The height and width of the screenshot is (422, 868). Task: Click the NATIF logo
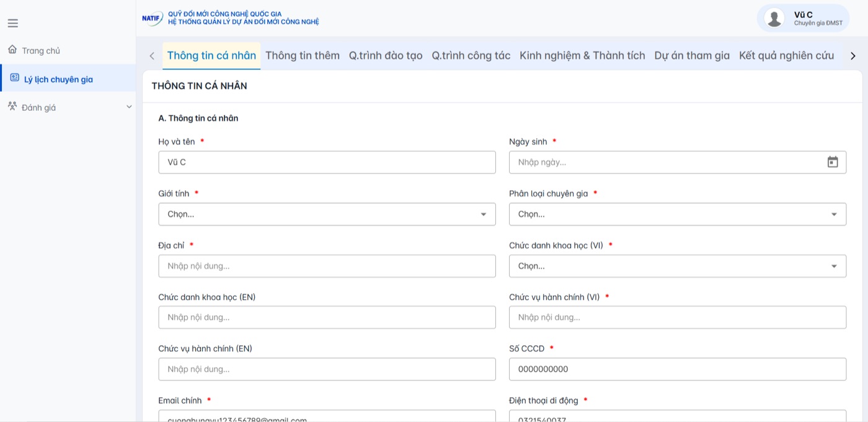coord(153,18)
